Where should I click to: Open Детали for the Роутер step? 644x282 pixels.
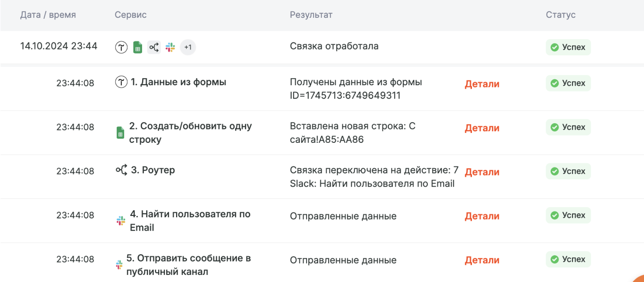click(x=482, y=172)
